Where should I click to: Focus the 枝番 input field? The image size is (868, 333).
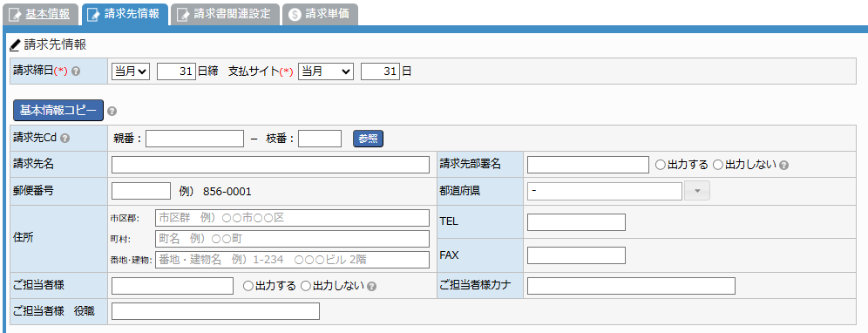320,139
